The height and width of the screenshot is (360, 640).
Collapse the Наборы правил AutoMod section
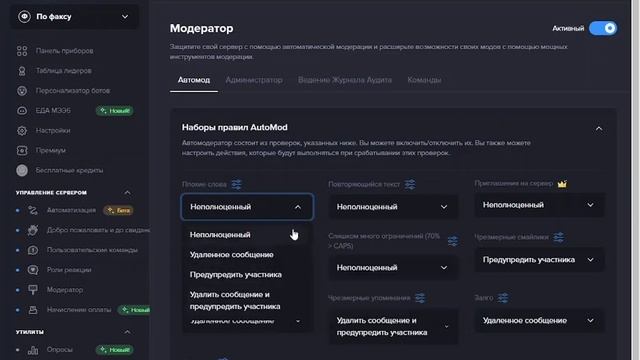598,129
